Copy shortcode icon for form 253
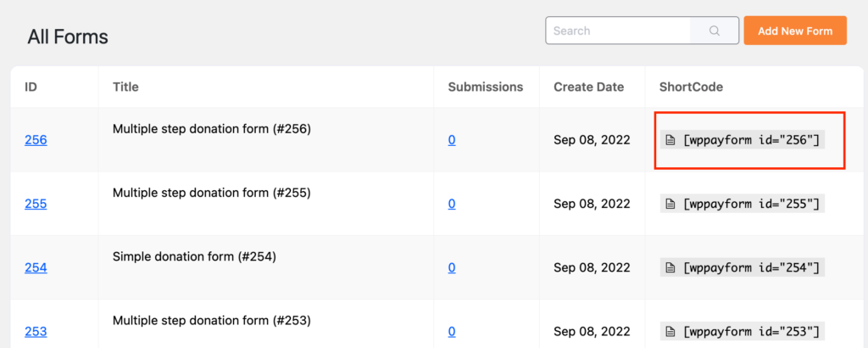 pyautogui.click(x=670, y=332)
